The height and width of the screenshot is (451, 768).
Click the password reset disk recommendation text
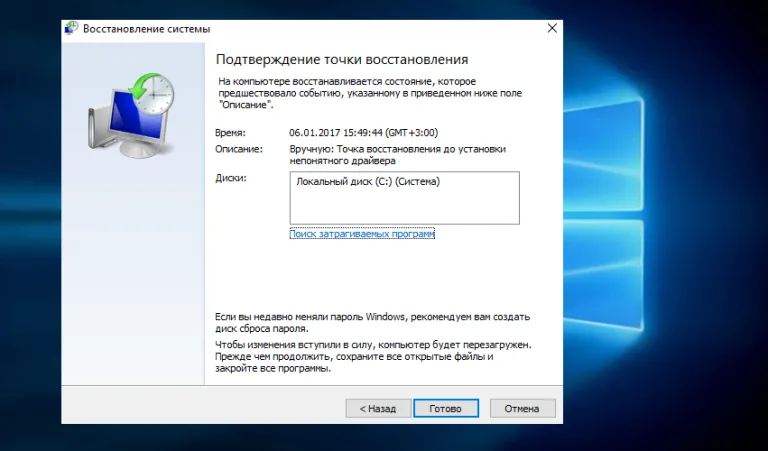pos(372,323)
